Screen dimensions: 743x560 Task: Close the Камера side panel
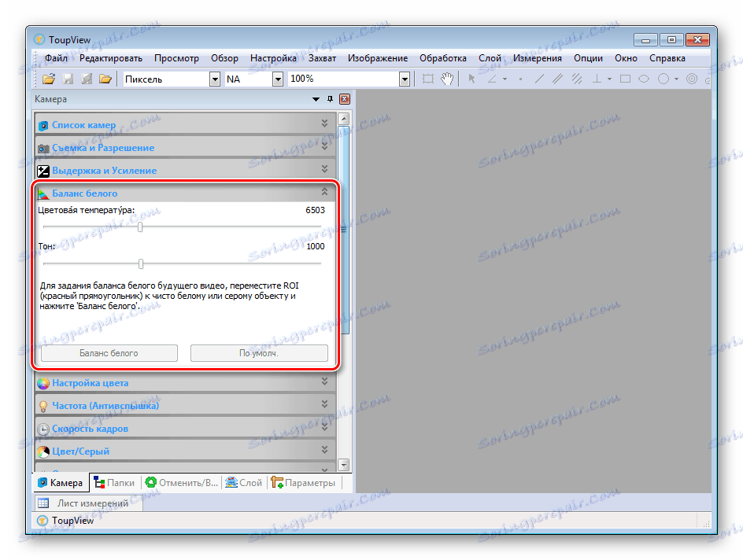tap(345, 99)
